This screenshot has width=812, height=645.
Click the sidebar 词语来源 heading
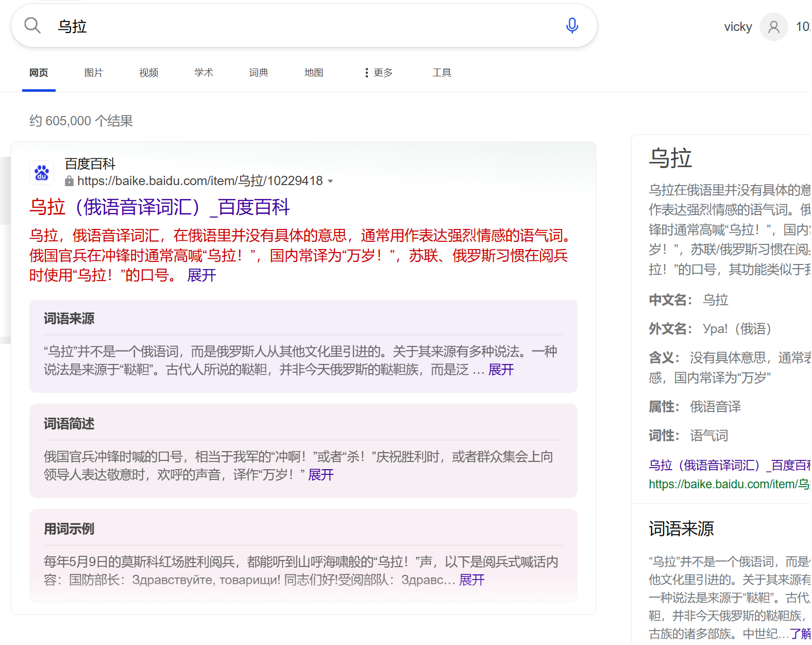click(x=681, y=529)
